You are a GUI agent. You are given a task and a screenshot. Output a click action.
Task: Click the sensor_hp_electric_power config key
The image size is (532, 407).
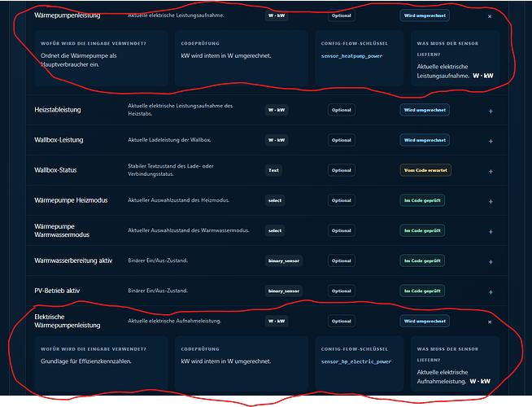point(356,361)
